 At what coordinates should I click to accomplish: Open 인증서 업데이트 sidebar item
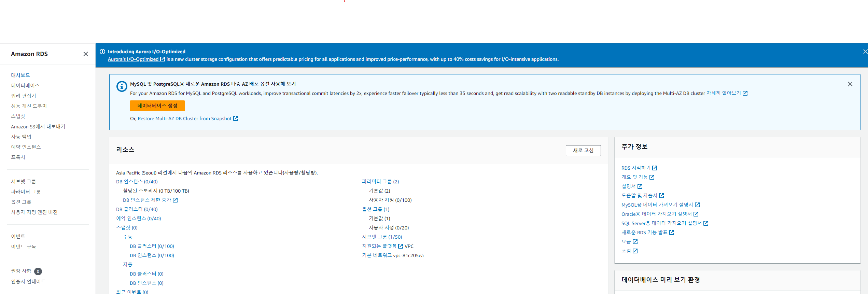(x=28, y=281)
